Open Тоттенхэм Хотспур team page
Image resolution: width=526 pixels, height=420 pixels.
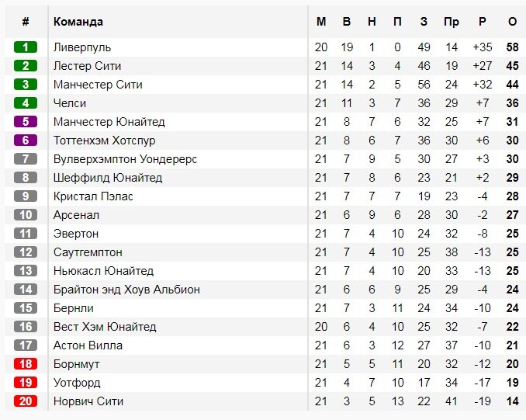104,141
